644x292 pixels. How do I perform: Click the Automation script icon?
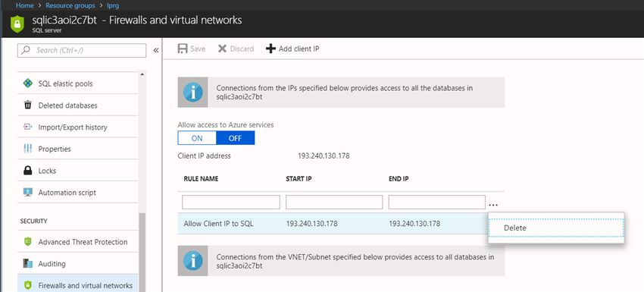28,193
